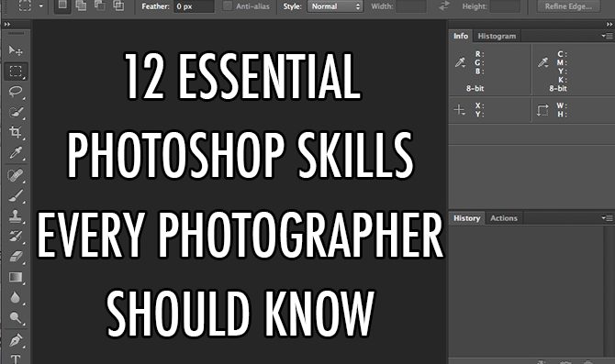Screen dimensions: 615x364
Task: Switch to the Actions tab
Action: click(504, 218)
